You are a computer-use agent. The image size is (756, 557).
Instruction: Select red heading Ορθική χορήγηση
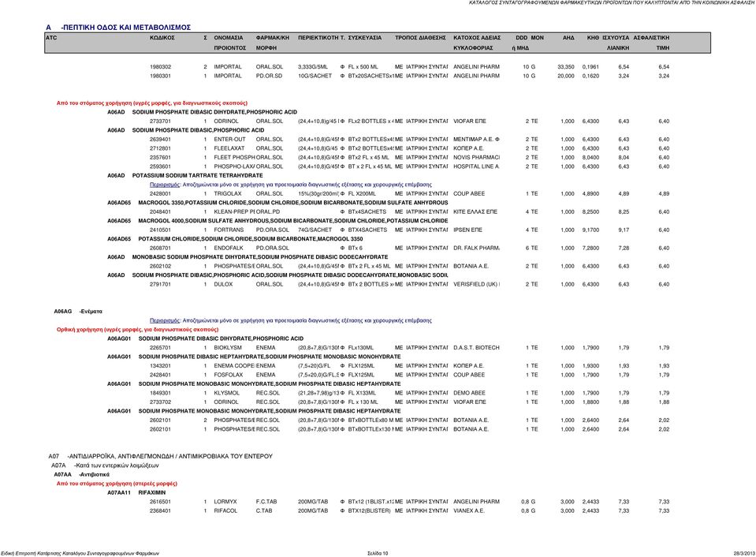[137, 330]
